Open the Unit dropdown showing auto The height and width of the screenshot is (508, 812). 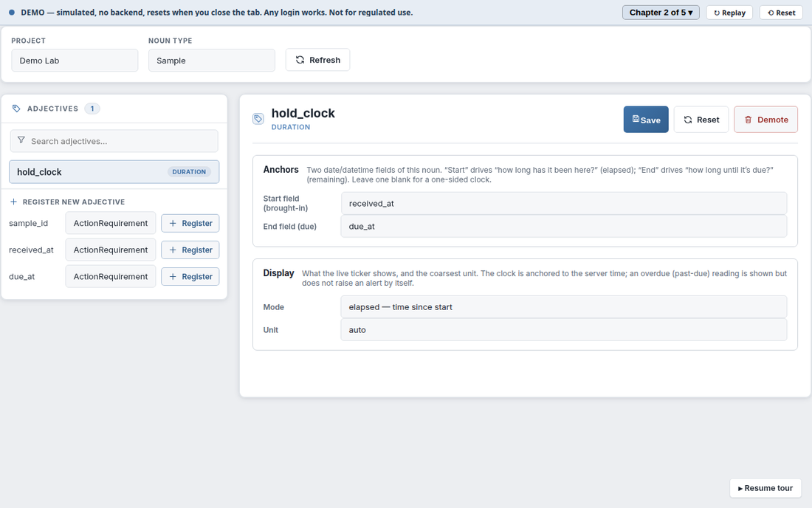pyautogui.click(x=564, y=330)
